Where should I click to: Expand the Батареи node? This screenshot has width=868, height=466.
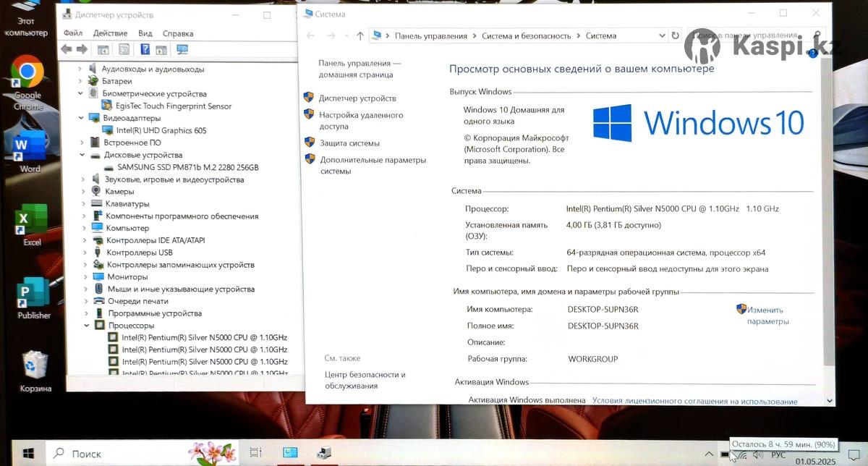pyautogui.click(x=80, y=81)
